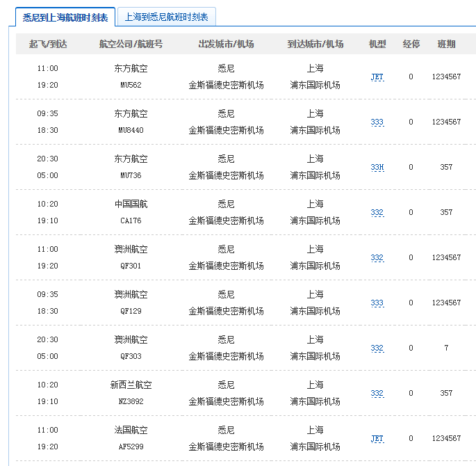Open 332 aircraft link in NZ3892 row
Viewport: 476px width, 466px height.
click(377, 394)
